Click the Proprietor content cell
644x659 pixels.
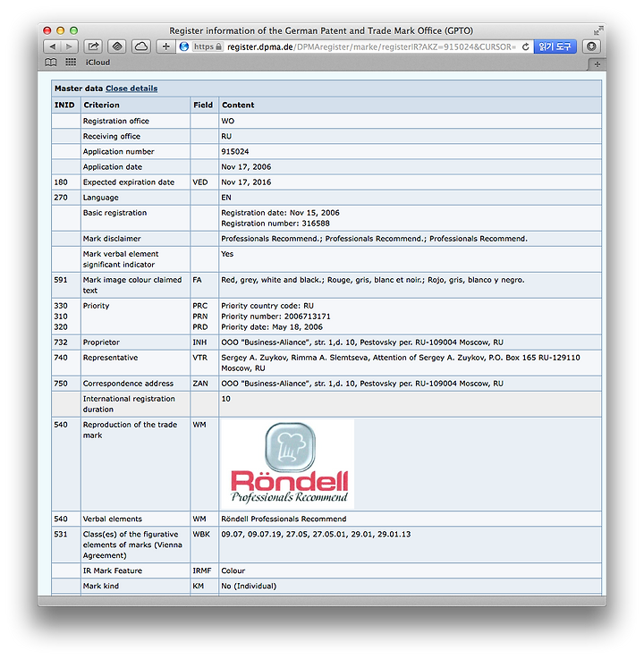point(410,342)
